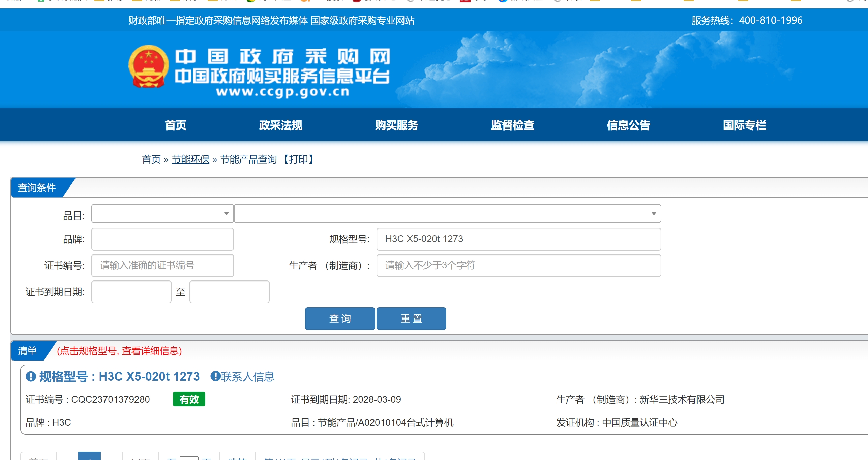This screenshot has height=460, width=868.
Task: Click the 品牌：H3C result text
Action: pyautogui.click(x=48, y=422)
